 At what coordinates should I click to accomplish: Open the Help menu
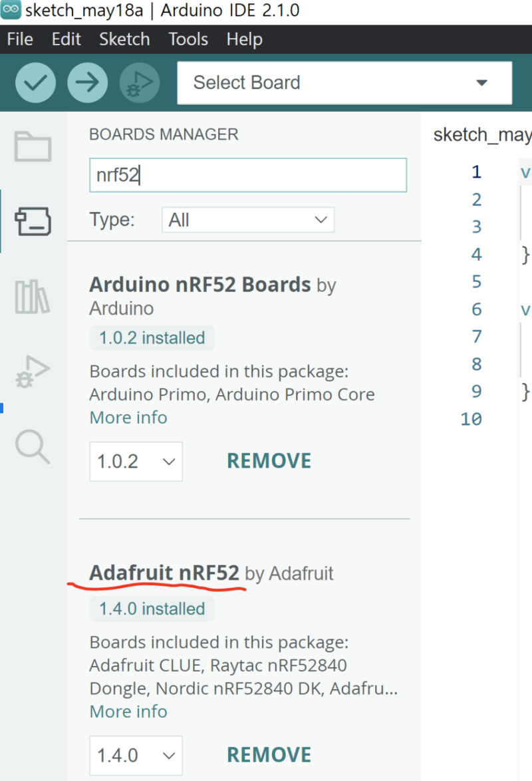coord(244,39)
